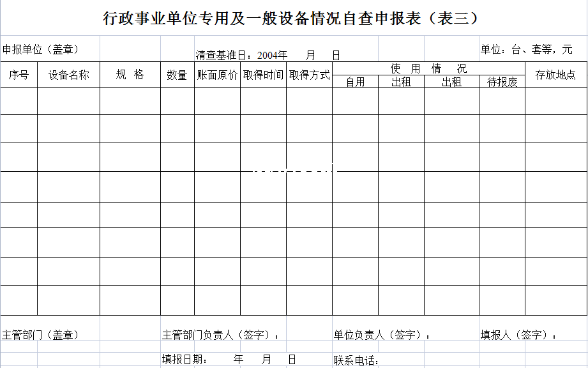Viewport: 588px width, 368px height.
Task: Select the 取得时间 header cell
Action: coord(263,75)
